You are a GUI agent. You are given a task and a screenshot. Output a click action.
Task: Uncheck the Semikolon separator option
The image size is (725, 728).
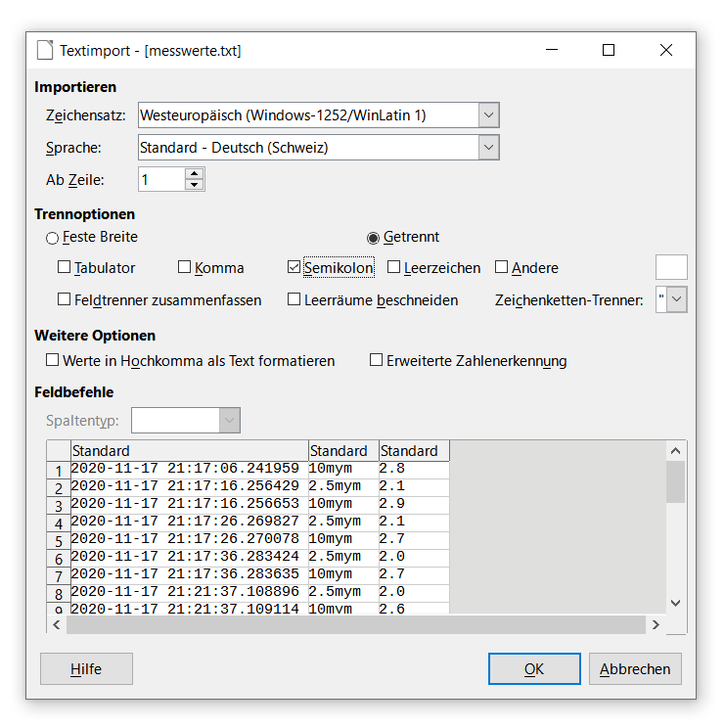295,267
